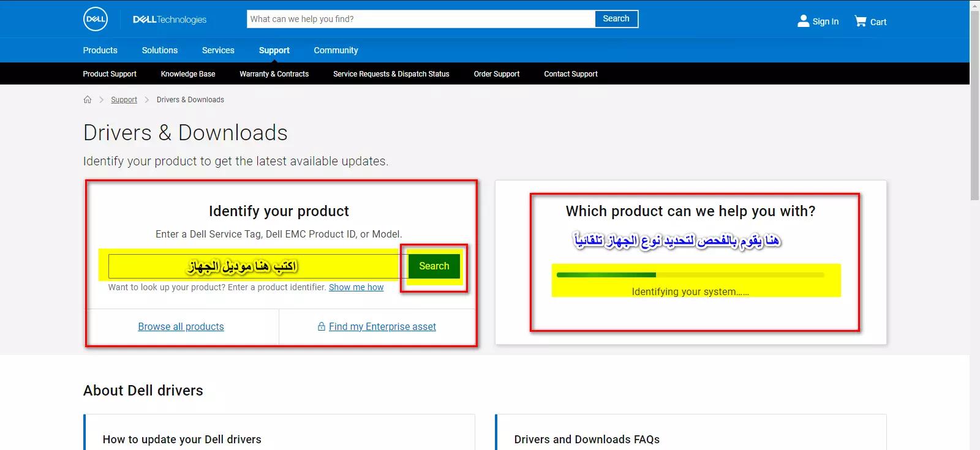Click the 'Identifying your system......' status text
Viewport: 980px width, 450px height.
point(690,291)
